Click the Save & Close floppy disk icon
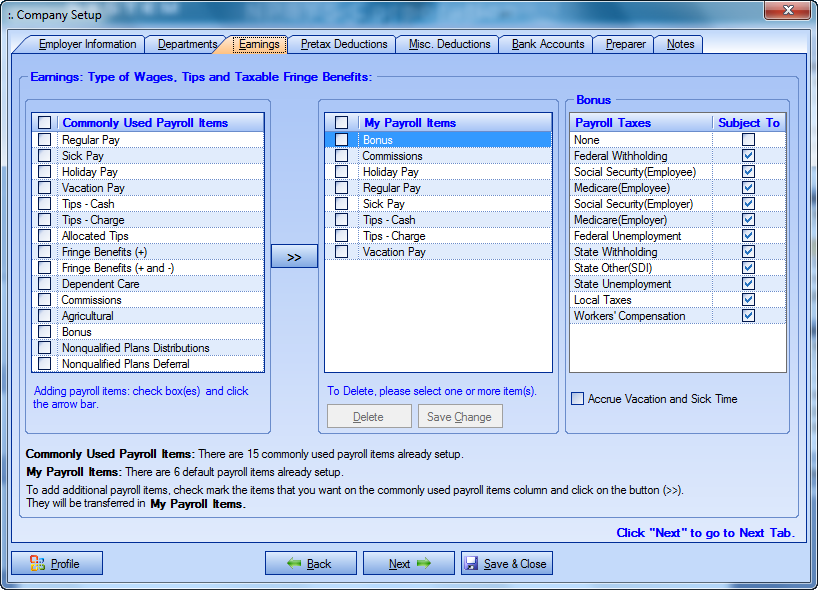The width and height of the screenshot is (818, 590). [x=472, y=563]
